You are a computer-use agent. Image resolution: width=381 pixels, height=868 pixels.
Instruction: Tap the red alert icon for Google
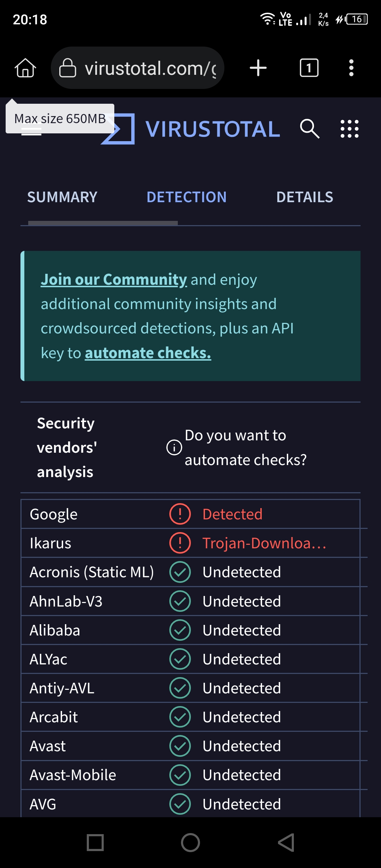click(x=180, y=514)
